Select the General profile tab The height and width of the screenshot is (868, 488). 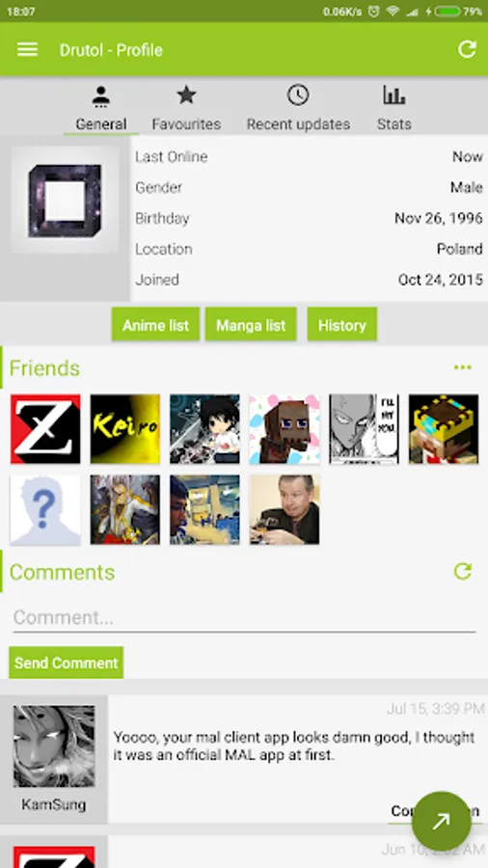pos(101,108)
